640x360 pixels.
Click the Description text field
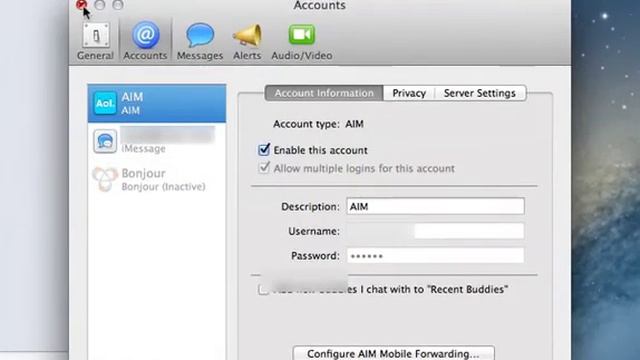click(436, 206)
